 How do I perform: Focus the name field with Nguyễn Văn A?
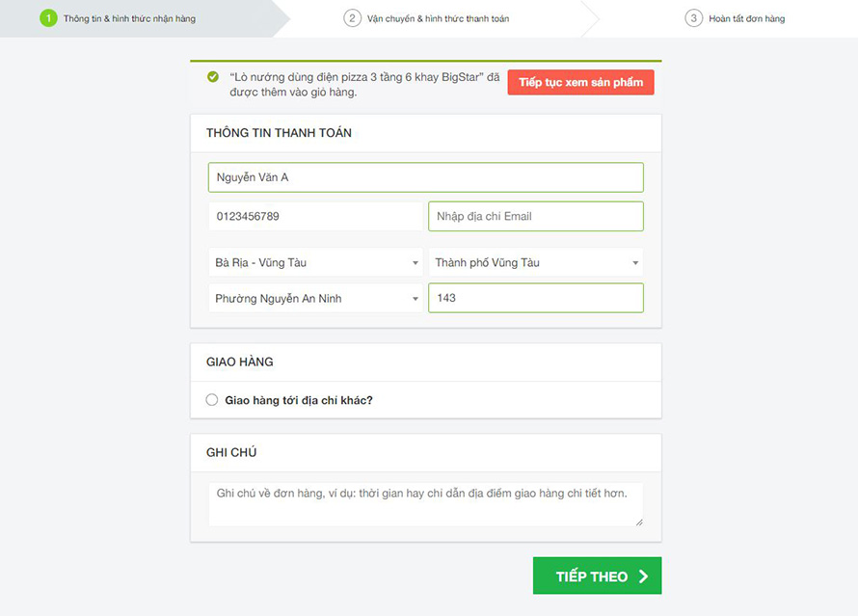point(426,177)
